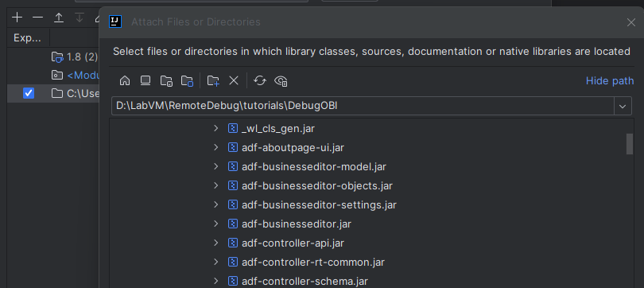Select adf-businesseditor-objects.jar file

(317, 185)
